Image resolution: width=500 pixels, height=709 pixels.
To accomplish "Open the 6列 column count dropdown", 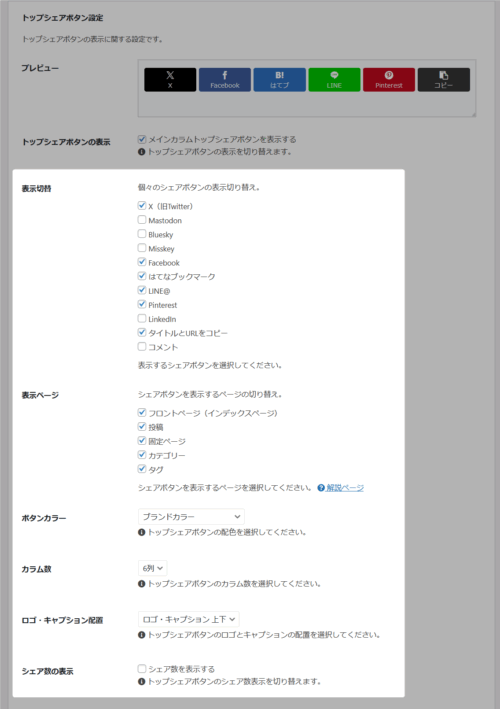I will (152, 568).
